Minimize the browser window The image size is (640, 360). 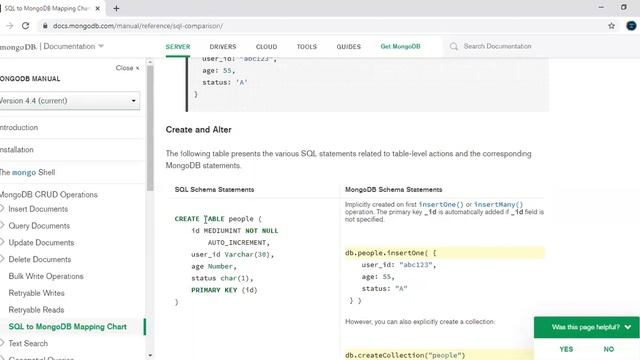click(601, 7)
